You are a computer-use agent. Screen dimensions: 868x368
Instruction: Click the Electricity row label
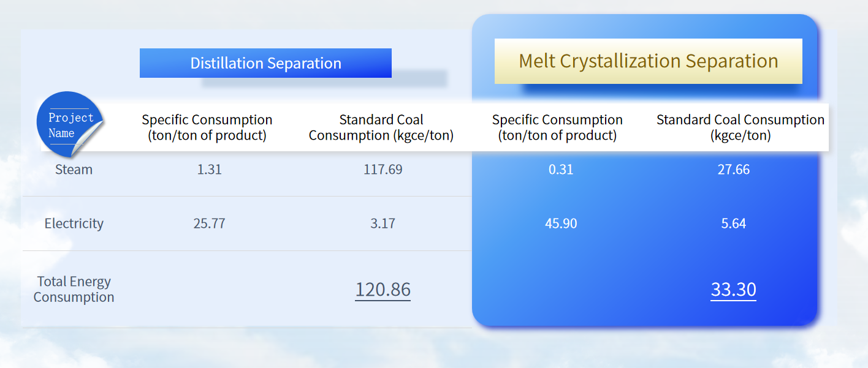pos(74,223)
